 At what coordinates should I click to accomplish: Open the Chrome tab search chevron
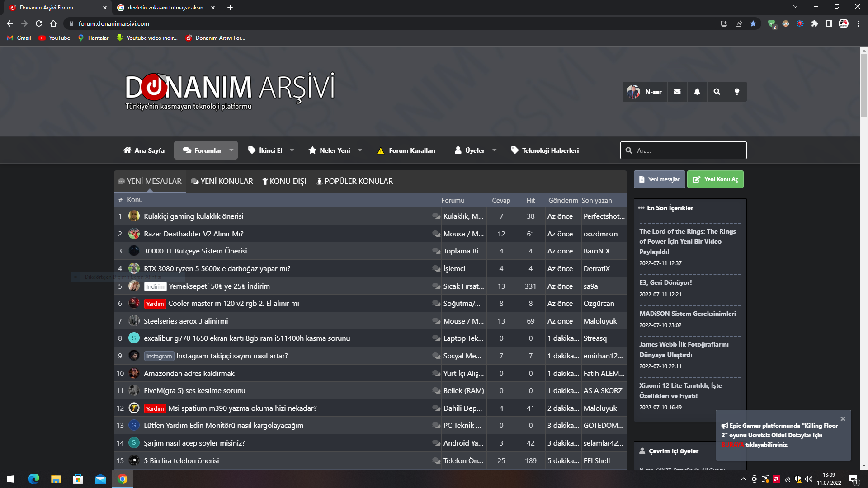(x=795, y=7)
